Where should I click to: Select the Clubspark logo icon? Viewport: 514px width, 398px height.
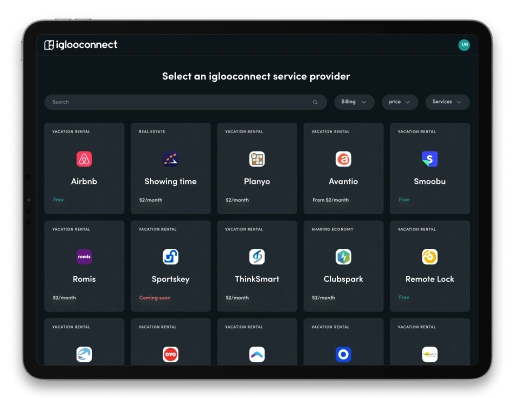343,257
